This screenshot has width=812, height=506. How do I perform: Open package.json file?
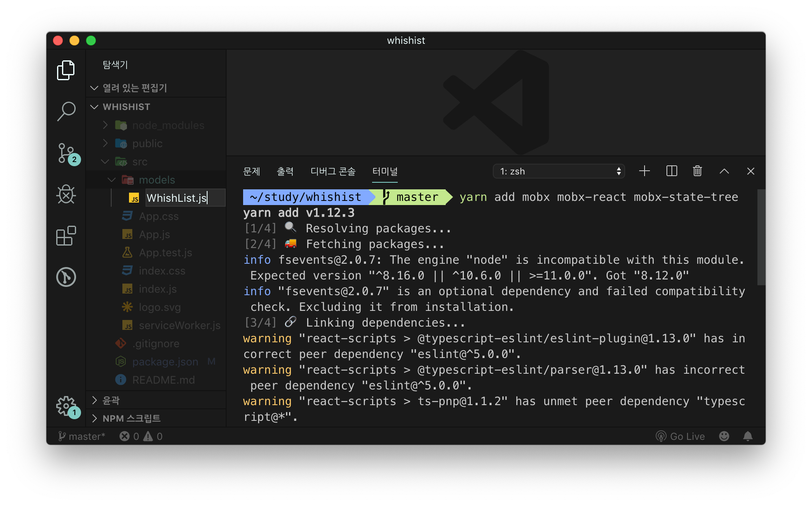[156, 362]
